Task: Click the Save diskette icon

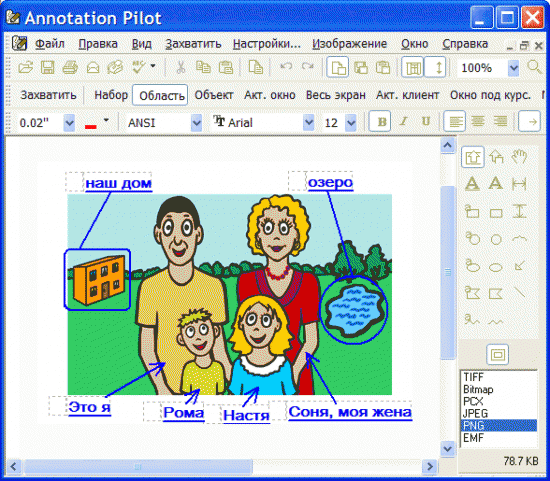Action: click(47, 67)
